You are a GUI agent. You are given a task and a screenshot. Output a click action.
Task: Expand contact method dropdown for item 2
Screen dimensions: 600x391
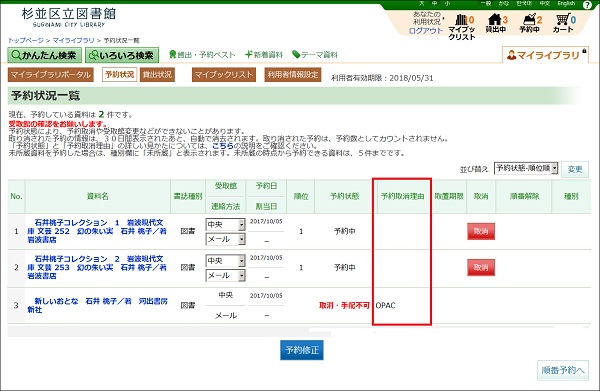pos(225,275)
